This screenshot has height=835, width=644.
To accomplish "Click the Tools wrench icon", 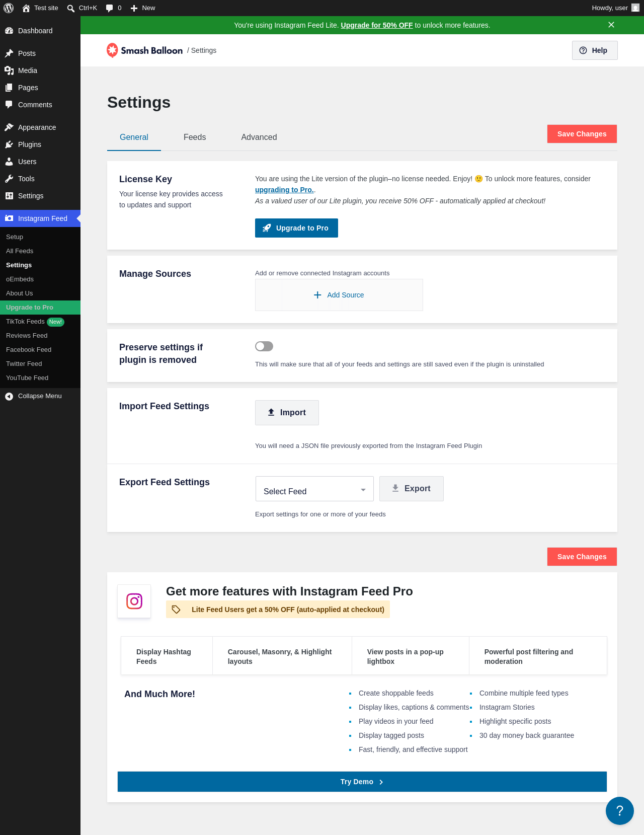I will [x=9, y=179].
